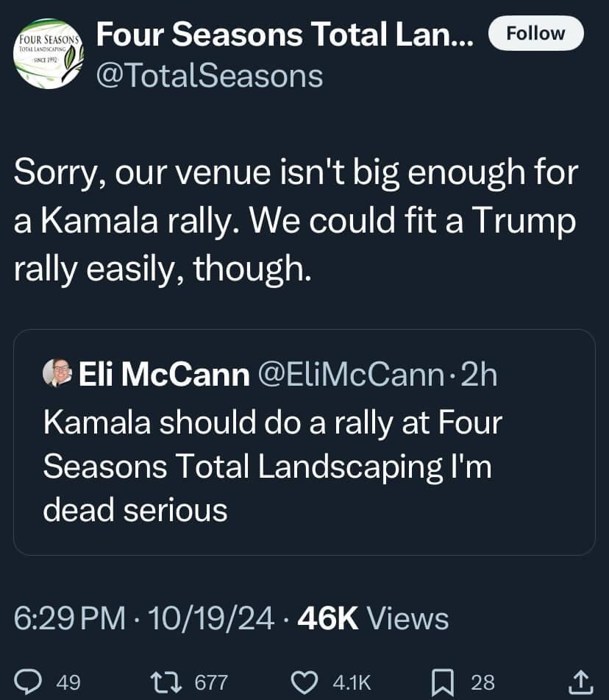View the 4.1K likes count

click(x=352, y=682)
